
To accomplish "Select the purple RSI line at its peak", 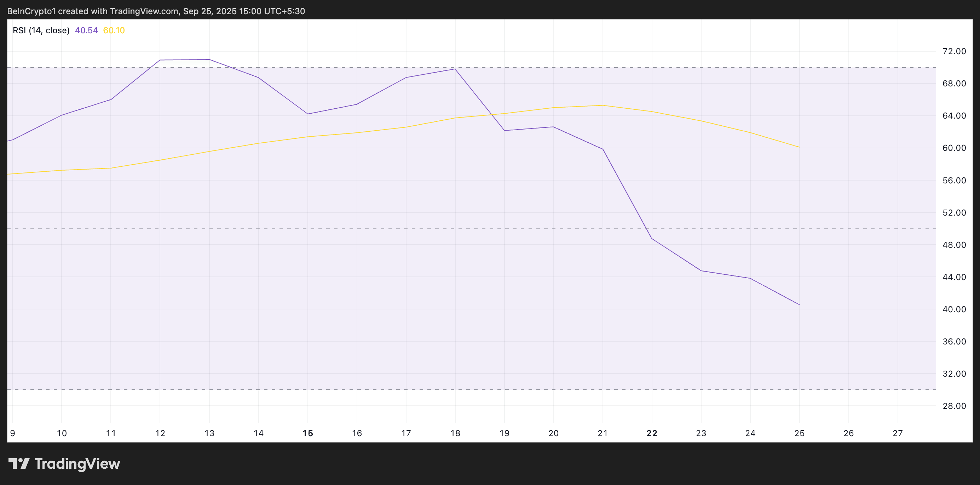I will point(185,60).
